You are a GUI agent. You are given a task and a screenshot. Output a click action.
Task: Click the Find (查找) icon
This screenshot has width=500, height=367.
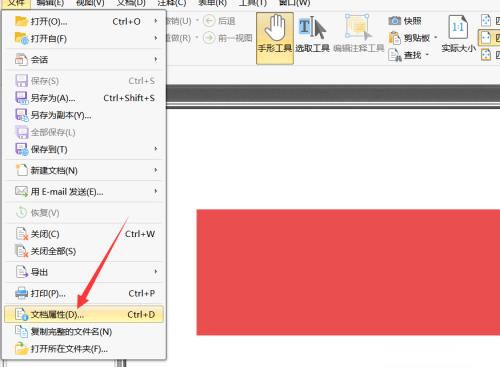pos(395,55)
